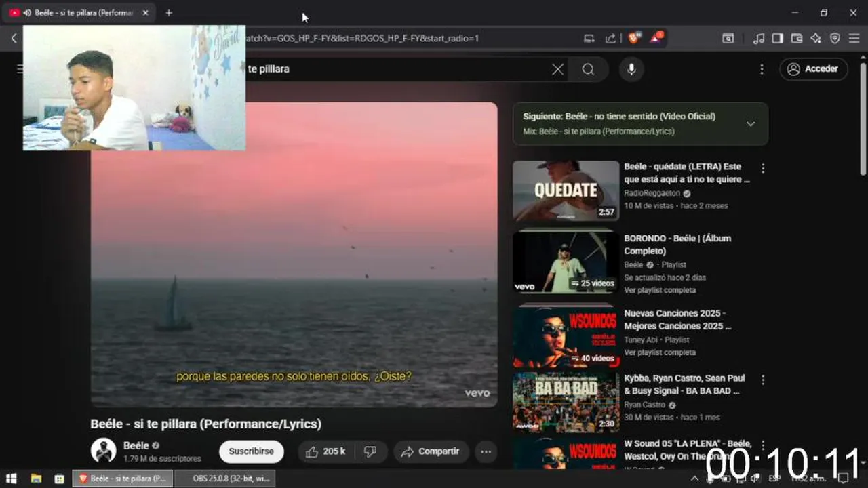
Task: Open Microsoft Store taskbar icon
Action: coord(59,479)
